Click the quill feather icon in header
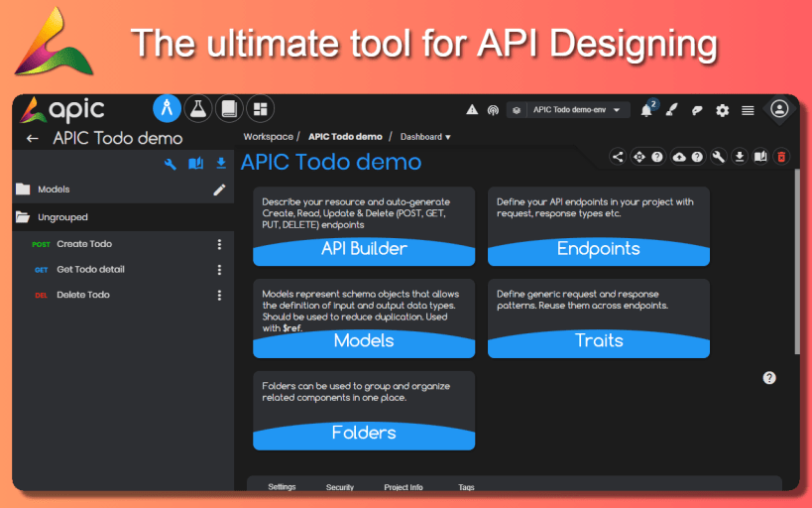 point(671,110)
